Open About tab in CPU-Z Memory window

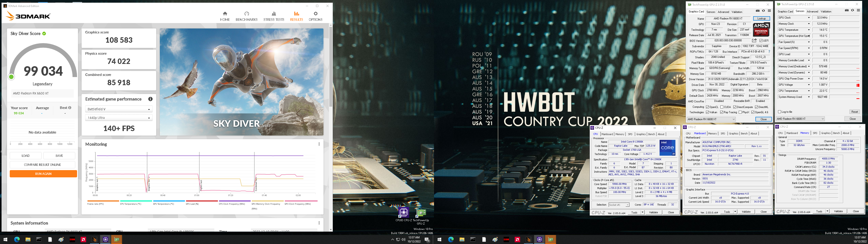[x=846, y=133]
